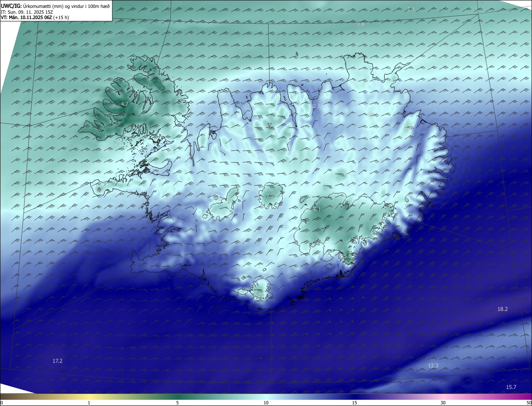
Task: Click the 10 tick label on the color scale
Action: click(266, 403)
